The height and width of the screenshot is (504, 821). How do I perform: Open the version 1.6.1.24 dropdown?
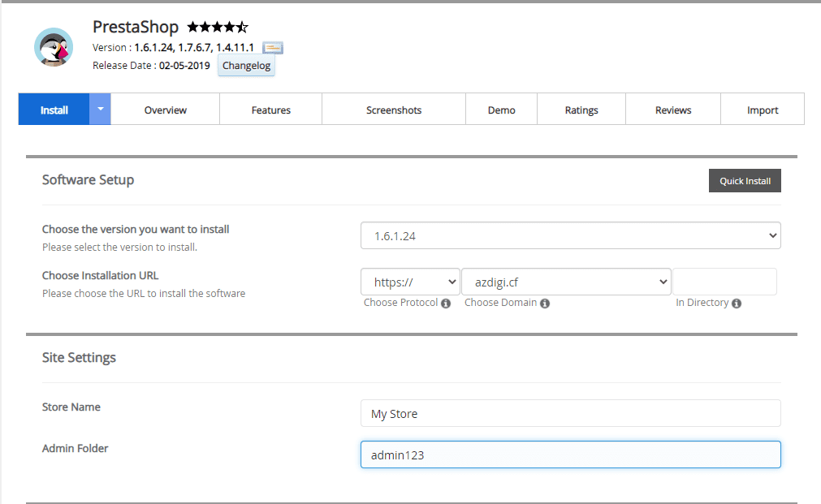(570, 236)
